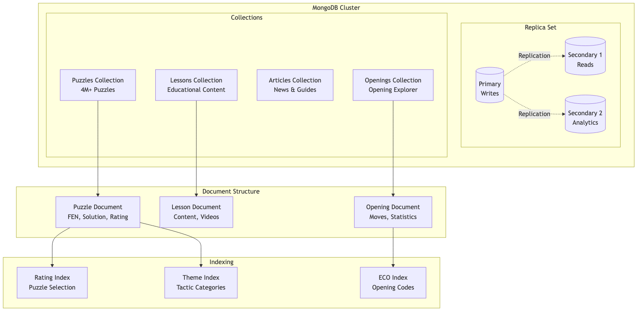Click the Puzzle Document node
This screenshot has width=644, height=315.
pos(98,212)
